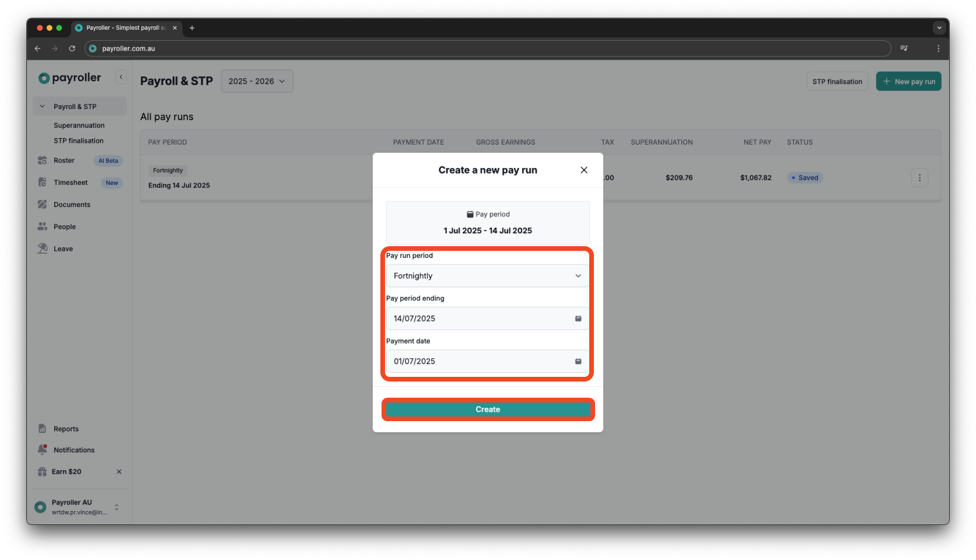
Task: Open the 2025 - 2026 financial year dropdown
Action: pyautogui.click(x=256, y=81)
